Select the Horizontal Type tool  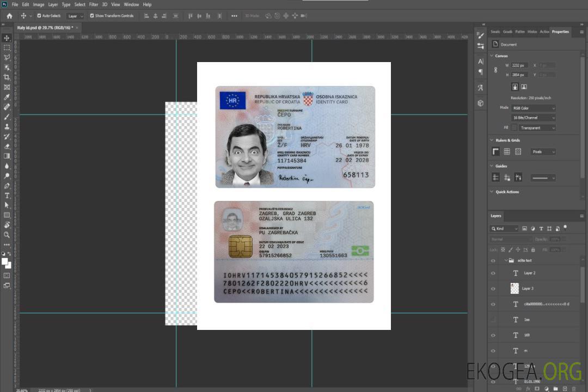pos(7,195)
